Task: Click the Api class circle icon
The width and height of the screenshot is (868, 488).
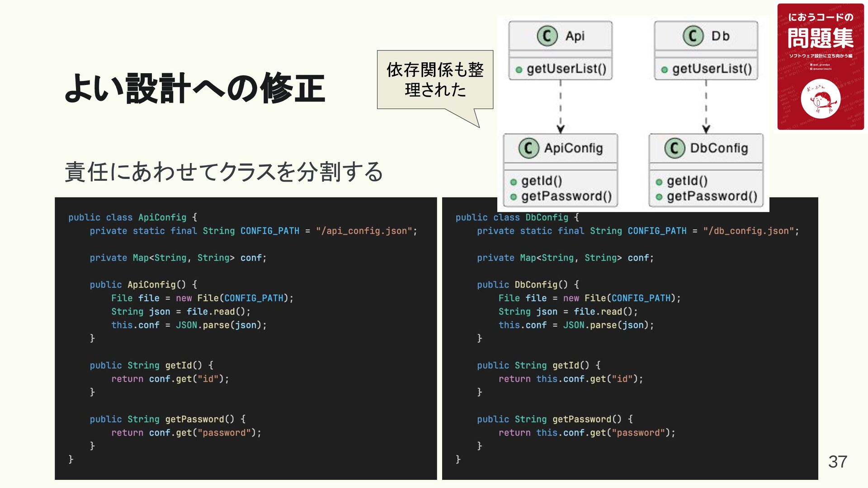Action: point(547,36)
